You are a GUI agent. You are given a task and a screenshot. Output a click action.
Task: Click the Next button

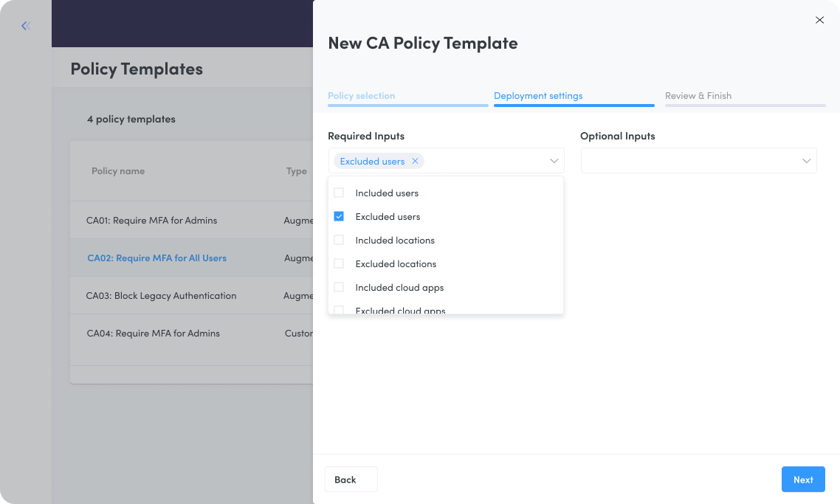(x=803, y=480)
